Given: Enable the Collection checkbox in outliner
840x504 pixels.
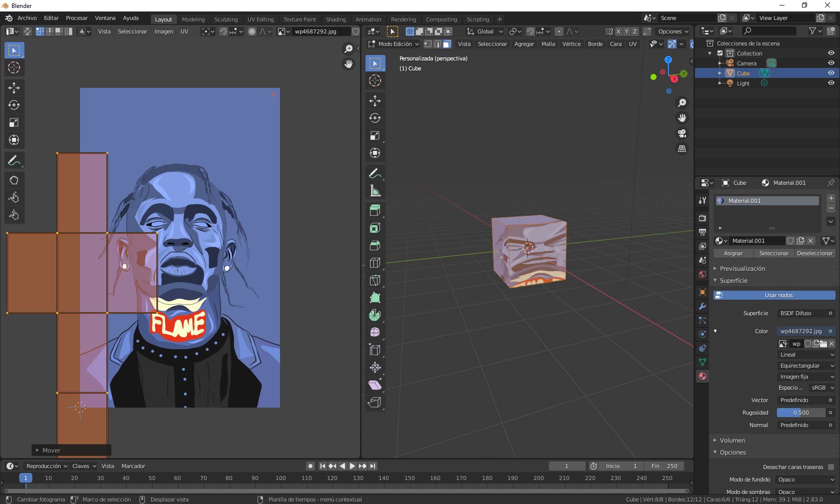Looking at the screenshot, I should pos(720,53).
